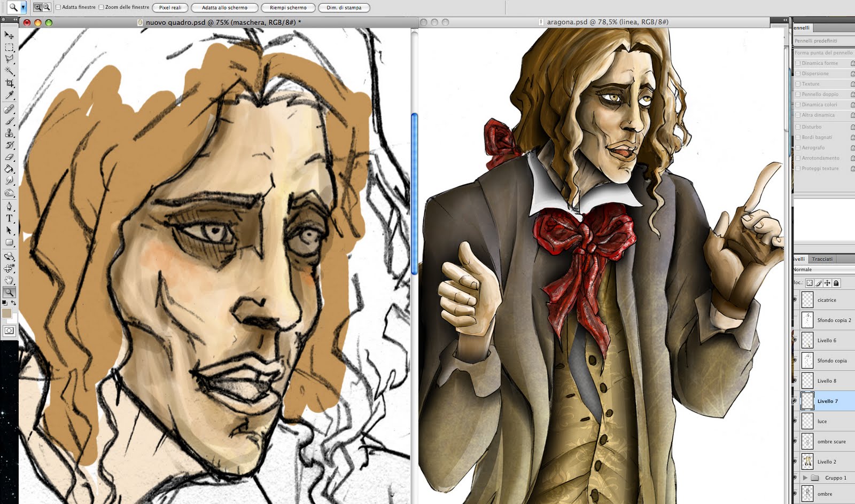Select the Livello 2 layer thumbnail
Image resolution: width=855 pixels, height=504 pixels.
[x=807, y=461]
